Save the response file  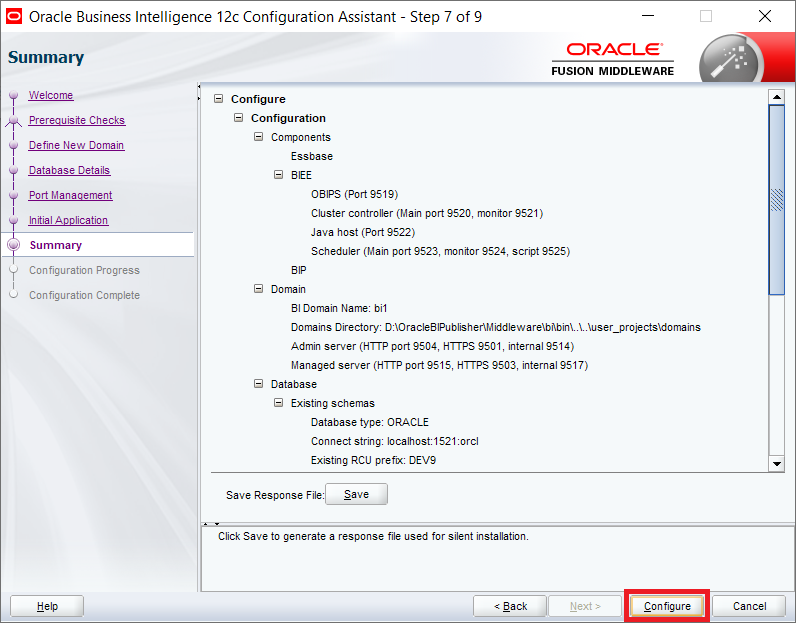click(356, 494)
